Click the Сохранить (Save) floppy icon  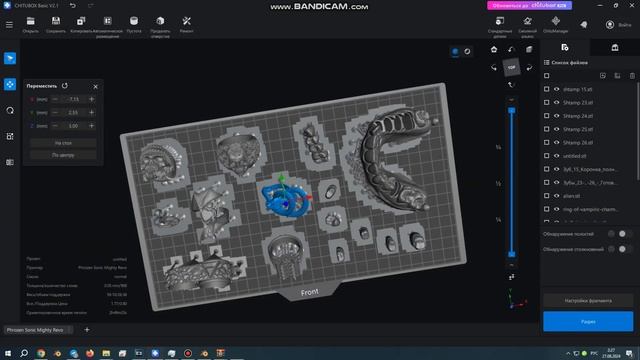56,21
